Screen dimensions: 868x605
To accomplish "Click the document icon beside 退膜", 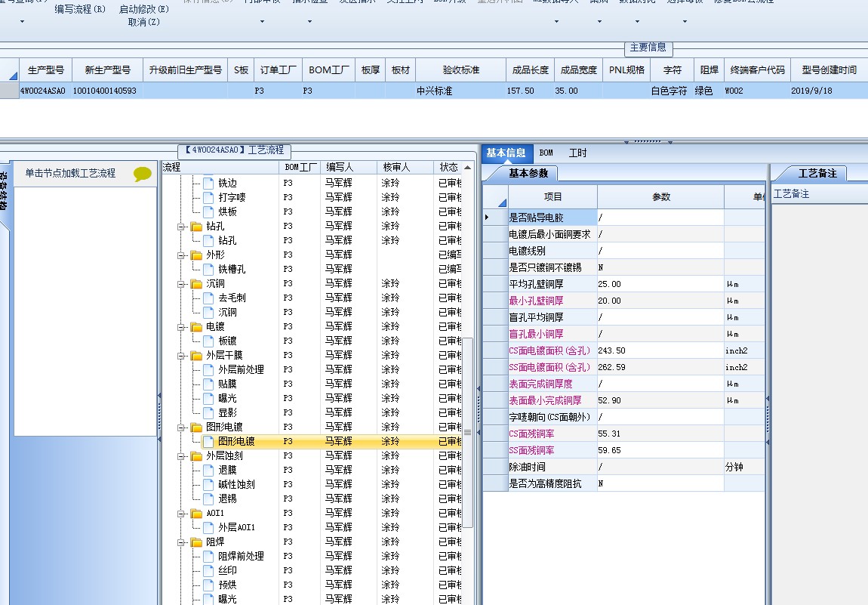I will [x=208, y=470].
